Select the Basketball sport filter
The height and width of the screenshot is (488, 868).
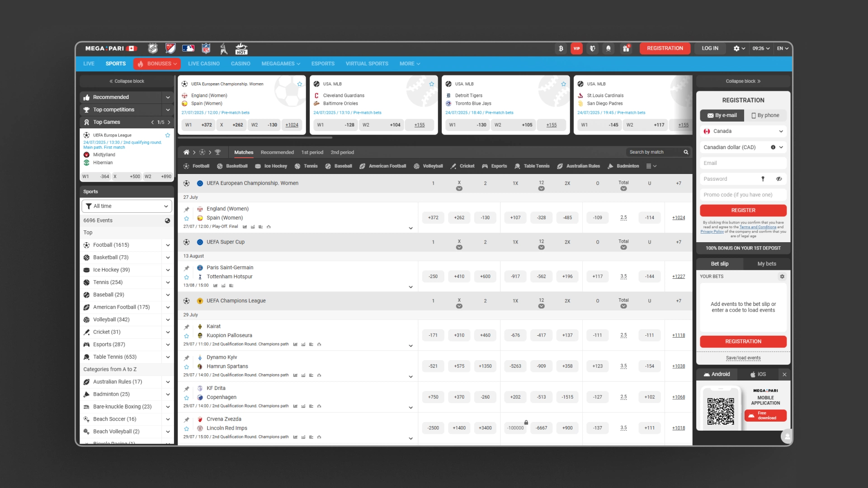[232, 166]
